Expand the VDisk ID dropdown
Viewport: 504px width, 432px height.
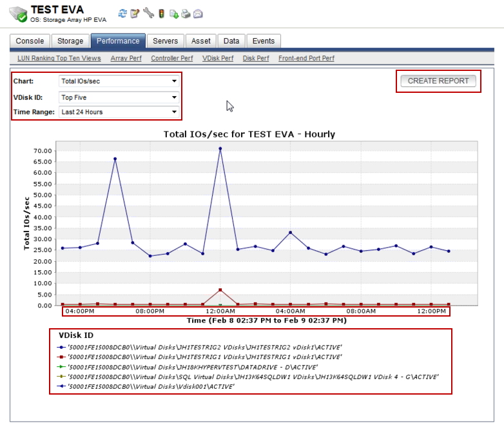click(119, 97)
